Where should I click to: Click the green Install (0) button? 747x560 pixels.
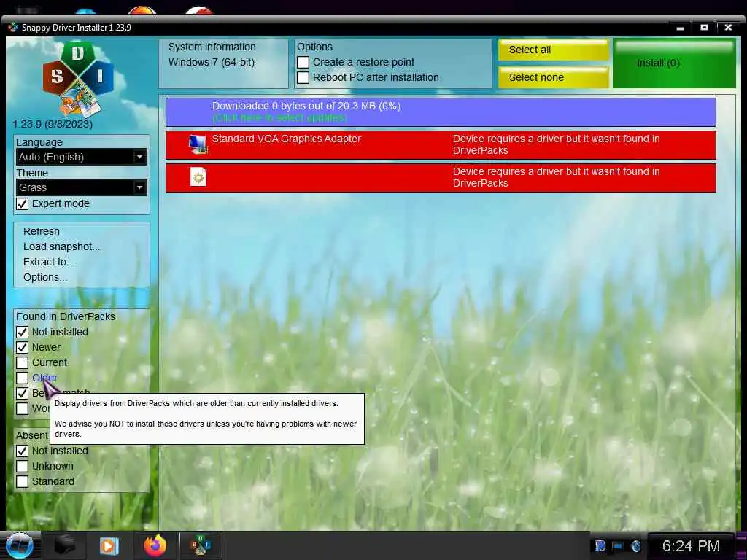click(674, 63)
